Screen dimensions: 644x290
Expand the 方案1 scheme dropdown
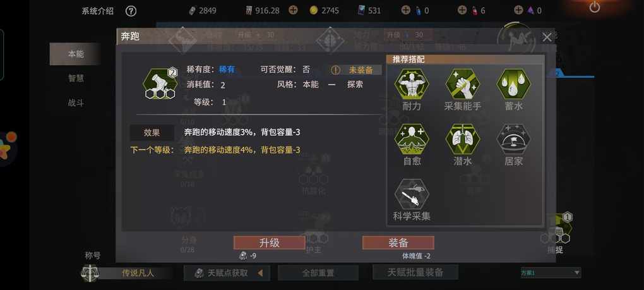(x=551, y=273)
